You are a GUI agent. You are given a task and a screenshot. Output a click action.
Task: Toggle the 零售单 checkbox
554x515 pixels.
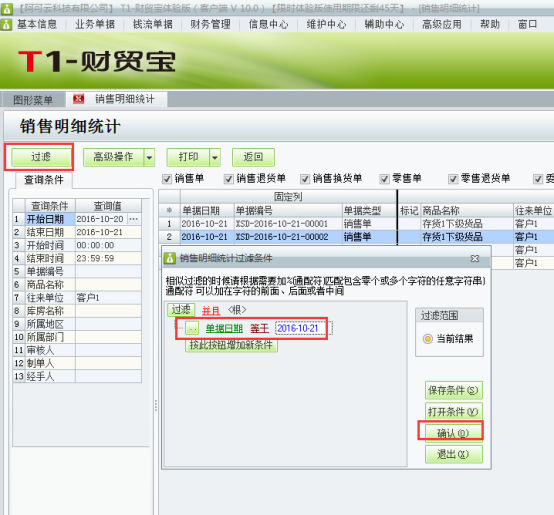[x=384, y=179]
